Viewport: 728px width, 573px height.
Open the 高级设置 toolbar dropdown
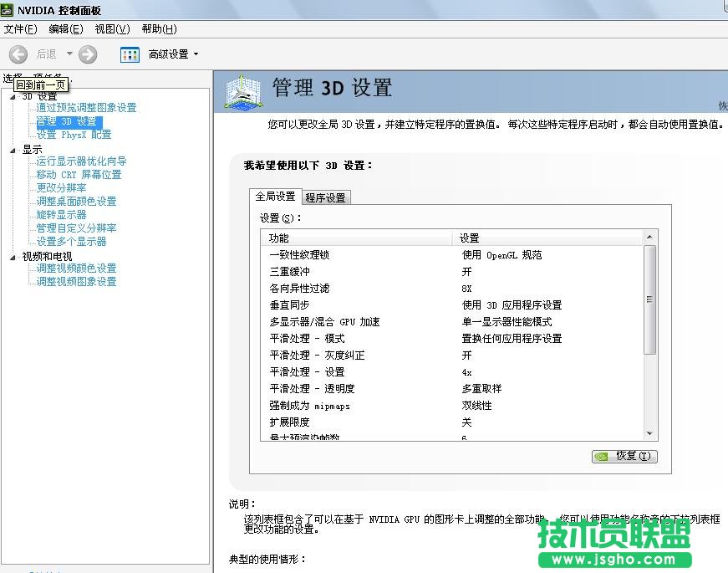pos(171,54)
